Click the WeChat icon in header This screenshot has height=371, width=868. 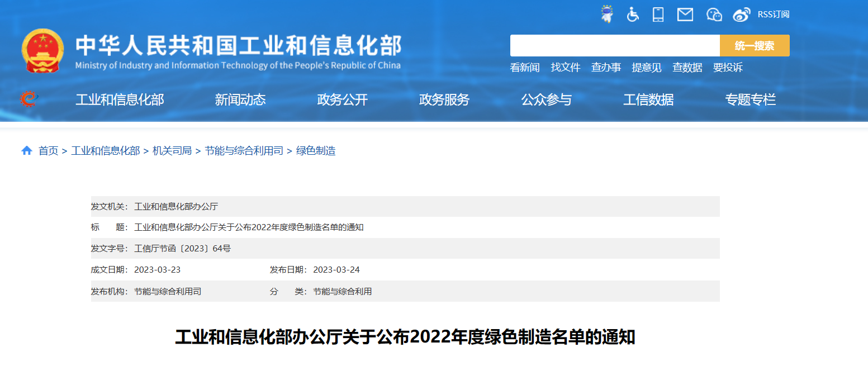click(714, 15)
